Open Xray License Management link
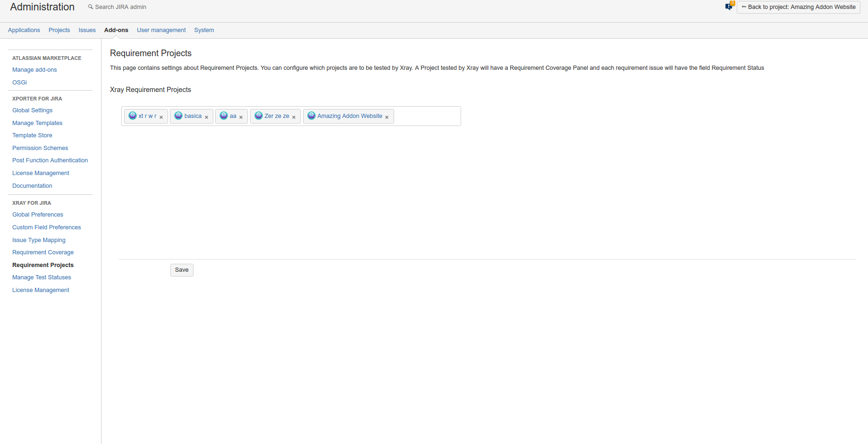Image resolution: width=868 pixels, height=444 pixels. [41, 290]
